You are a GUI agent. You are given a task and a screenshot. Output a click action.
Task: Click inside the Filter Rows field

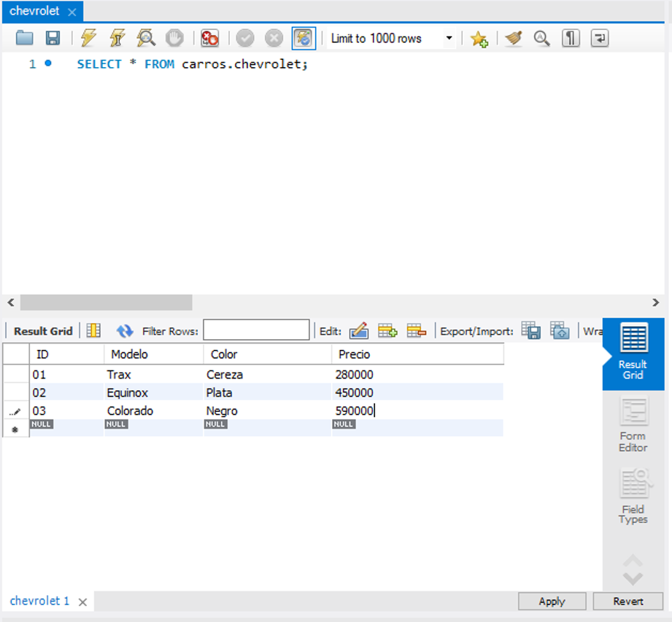257,330
